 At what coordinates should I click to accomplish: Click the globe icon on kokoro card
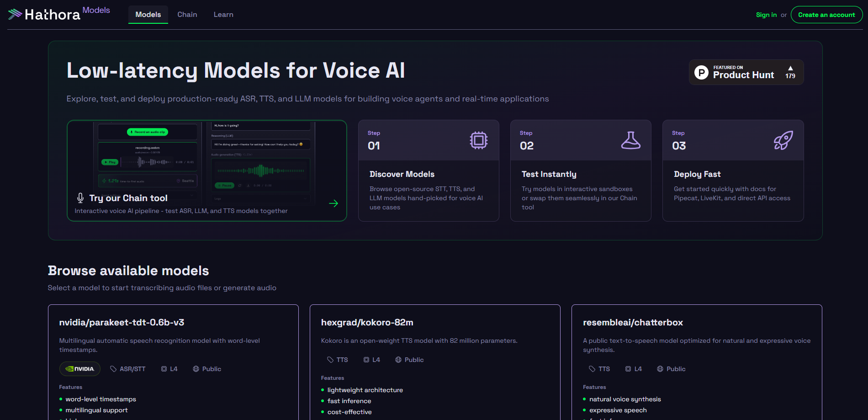398,360
